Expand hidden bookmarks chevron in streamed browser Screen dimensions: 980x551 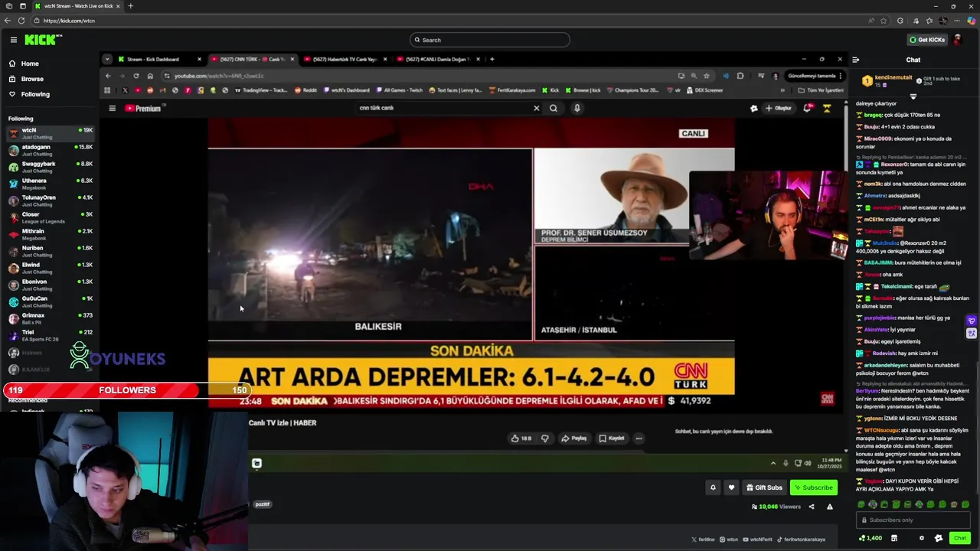[782, 90]
